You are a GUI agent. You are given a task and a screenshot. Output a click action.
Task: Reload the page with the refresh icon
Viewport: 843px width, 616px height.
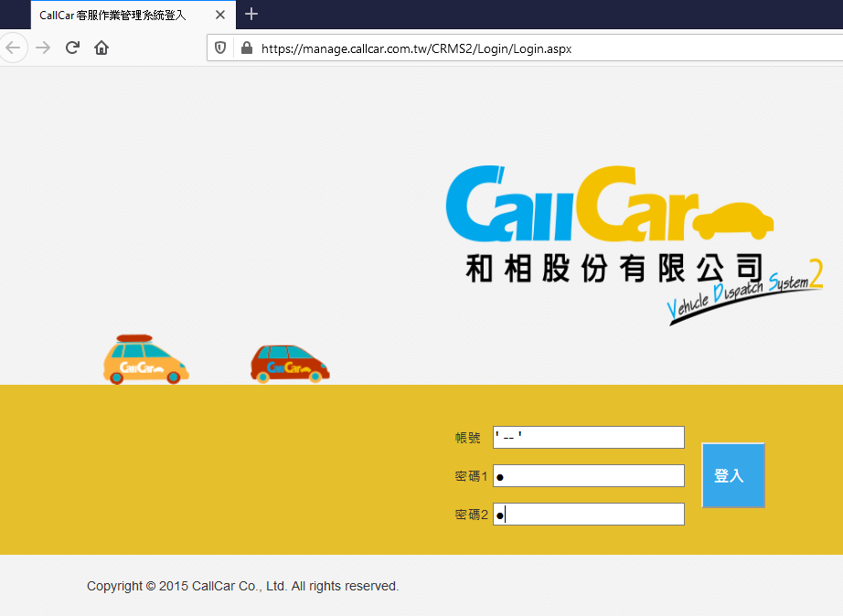click(x=72, y=48)
